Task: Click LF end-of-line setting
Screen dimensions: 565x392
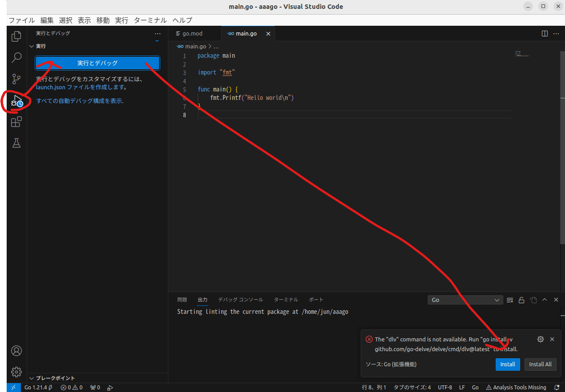Action: click(x=462, y=388)
